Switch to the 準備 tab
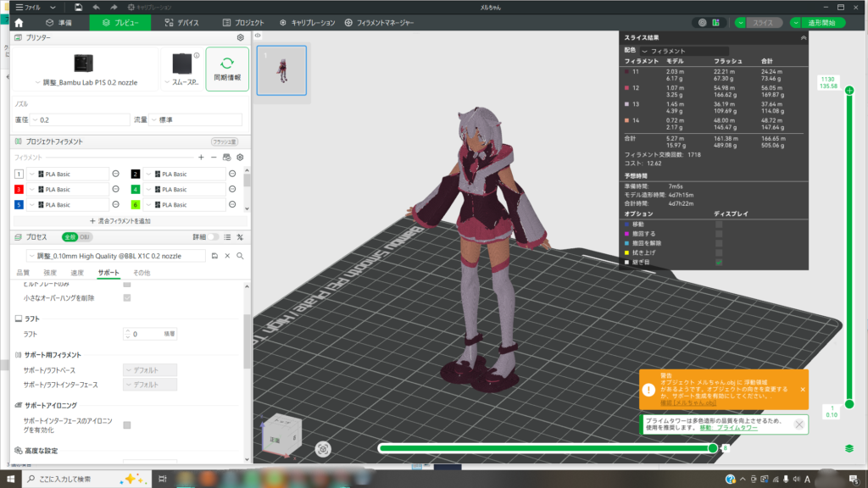 (59, 23)
